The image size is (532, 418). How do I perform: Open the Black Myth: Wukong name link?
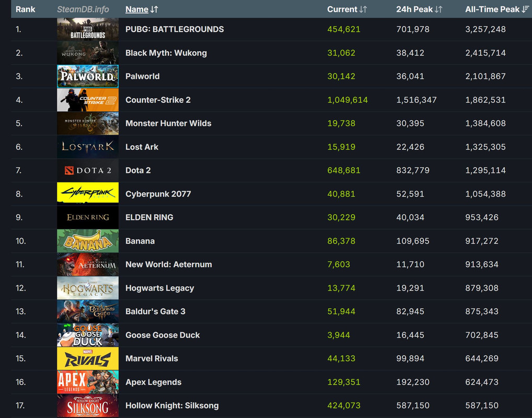166,53
